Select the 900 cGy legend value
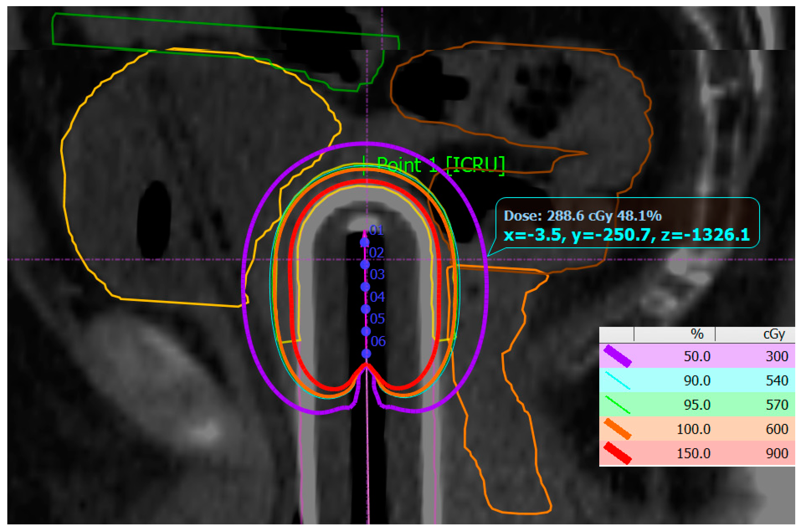Screen dimensions: 804x532 [x=777, y=453]
